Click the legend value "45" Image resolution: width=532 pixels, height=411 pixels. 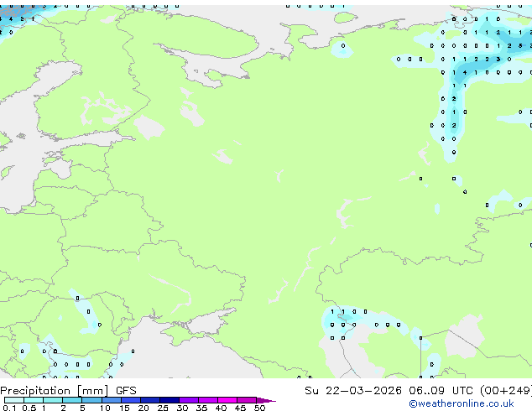click(x=240, y=408)
